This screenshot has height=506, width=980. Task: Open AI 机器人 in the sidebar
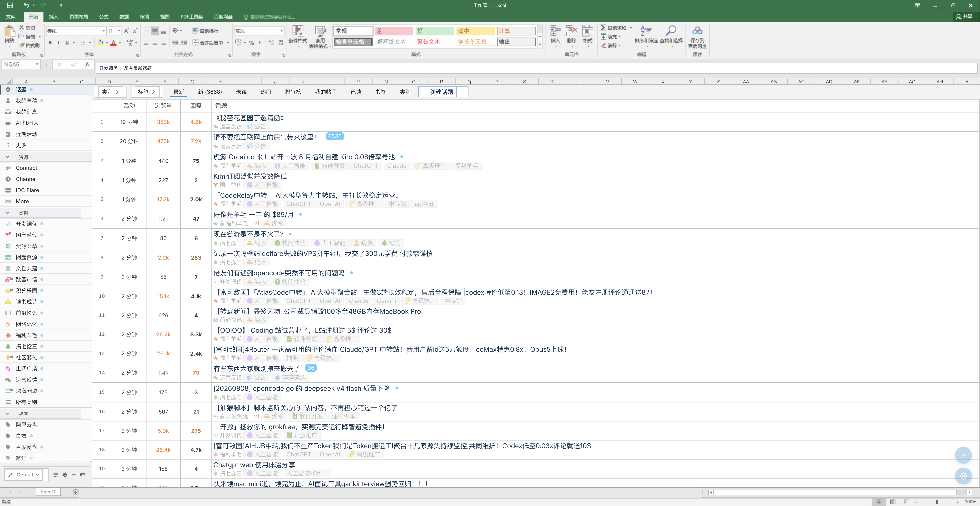point(27,123)
